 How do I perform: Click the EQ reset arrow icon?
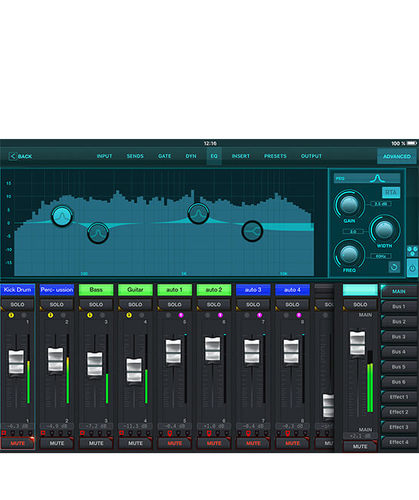coord(394,267)
